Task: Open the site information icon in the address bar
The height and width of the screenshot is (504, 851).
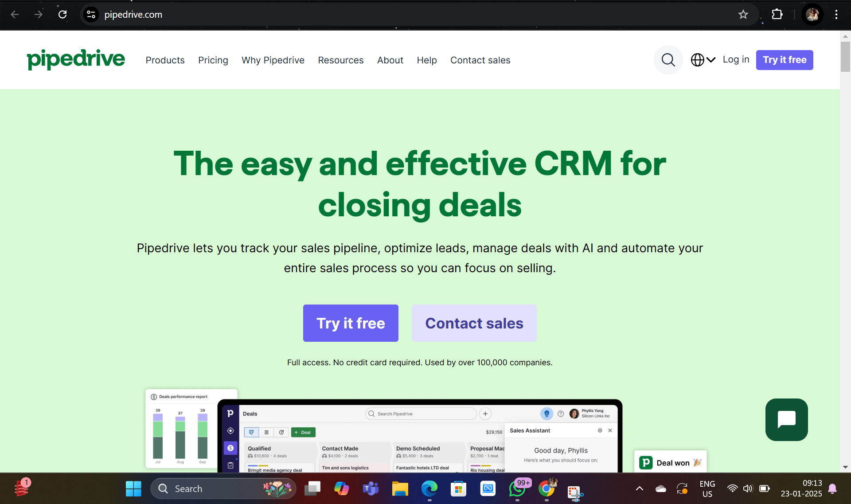Action: (x=91, y=15)
